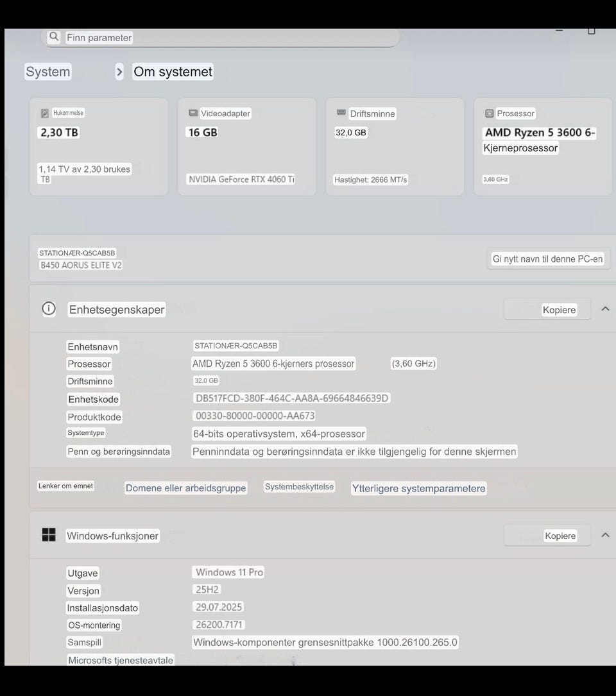The image size is (616, 696).
Task: Select the (3,60 GHz) processor speed text
Action: pyautogui.click(x=413, y=364)
